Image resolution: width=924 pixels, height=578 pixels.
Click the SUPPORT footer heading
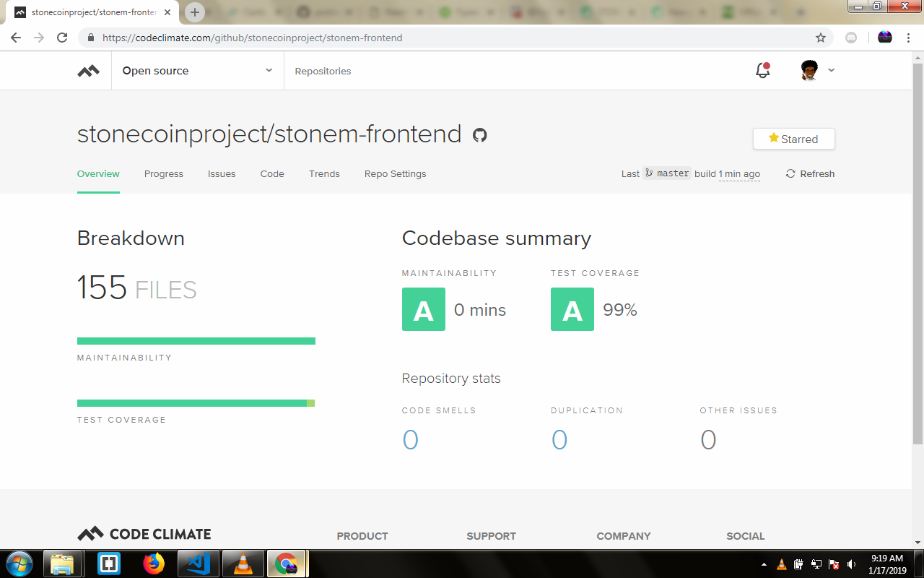(491, 536)
